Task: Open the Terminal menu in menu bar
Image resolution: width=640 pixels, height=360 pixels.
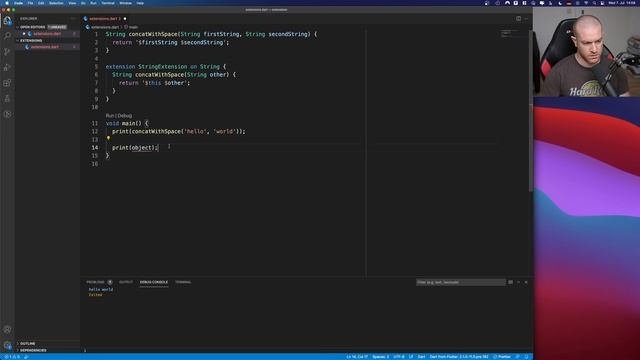Action: (108, 3)
